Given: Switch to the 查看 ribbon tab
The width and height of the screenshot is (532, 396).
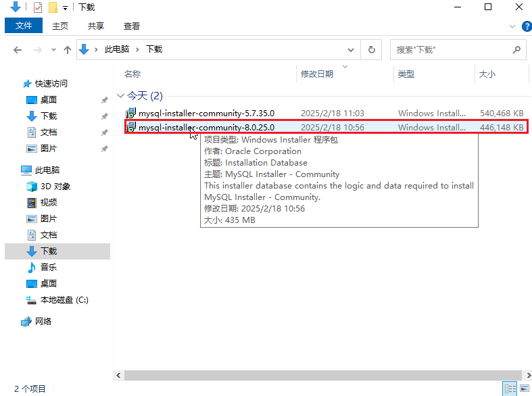Looking at the screenshot, I should pyautogui.click(x=132, y=26).
